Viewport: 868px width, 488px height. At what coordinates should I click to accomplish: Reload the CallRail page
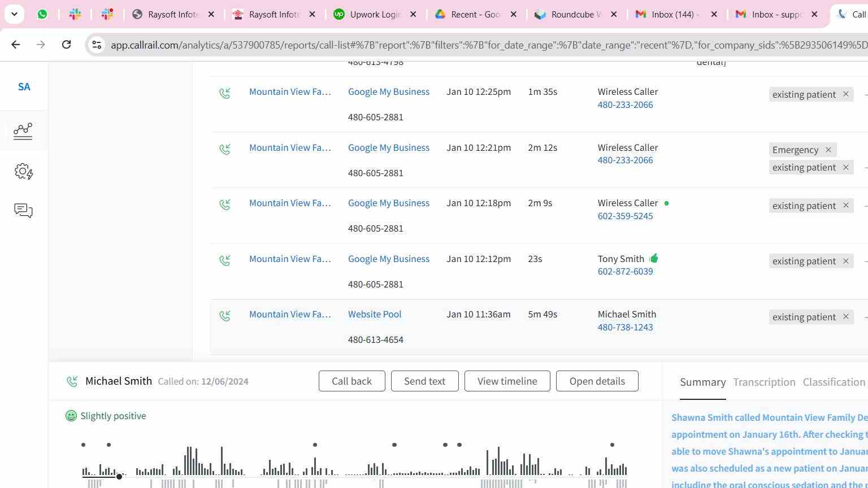point(66,45)
